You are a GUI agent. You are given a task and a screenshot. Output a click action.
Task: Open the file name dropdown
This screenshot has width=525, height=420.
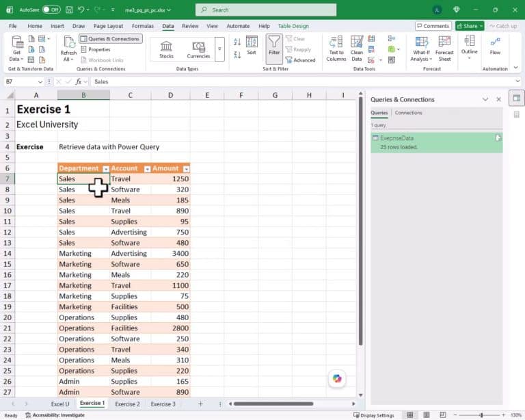(169, 10)
